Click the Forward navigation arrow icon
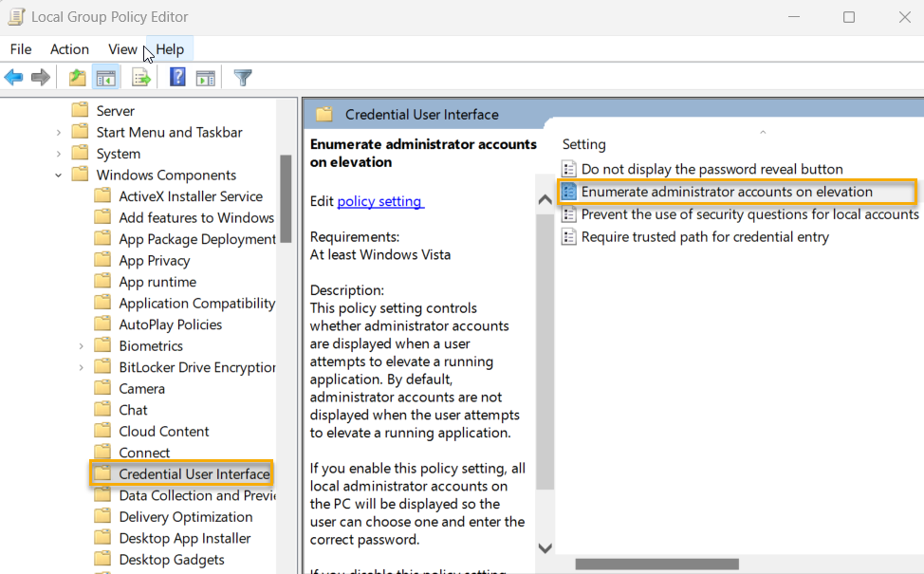The image size is (924, 574). (x=40, y=77)
